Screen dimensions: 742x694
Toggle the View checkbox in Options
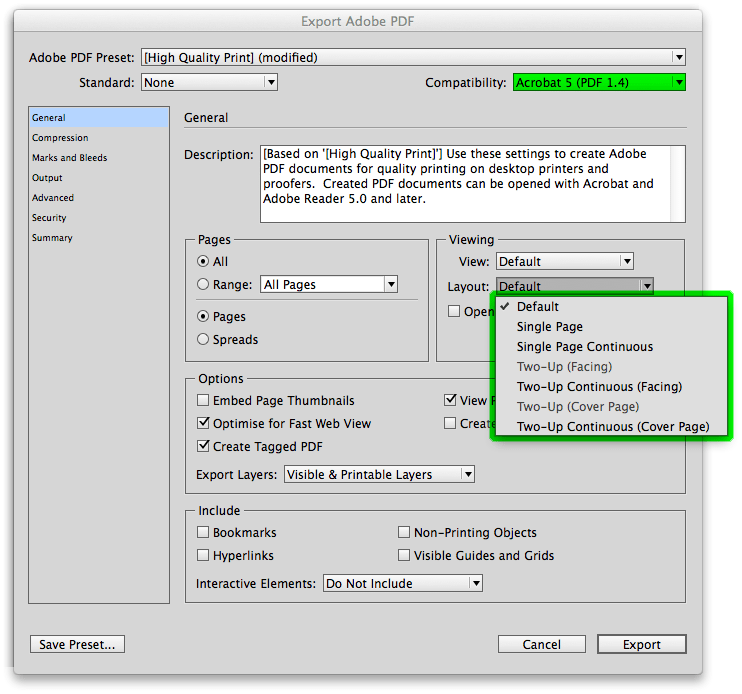pyautogui.click(x=450, y=400)
